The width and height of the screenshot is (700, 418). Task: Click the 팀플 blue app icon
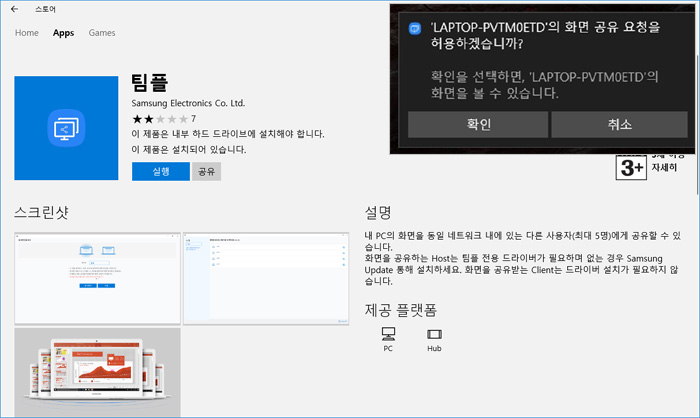pos(66,128)
